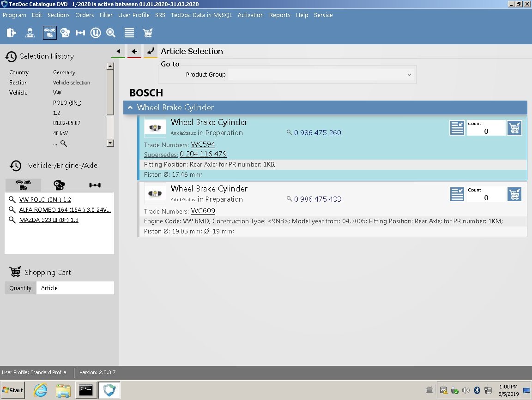This screenshot has width=532, height=400.
Task: Click the magnifier in Selection History list
Action: coord(63,143)
